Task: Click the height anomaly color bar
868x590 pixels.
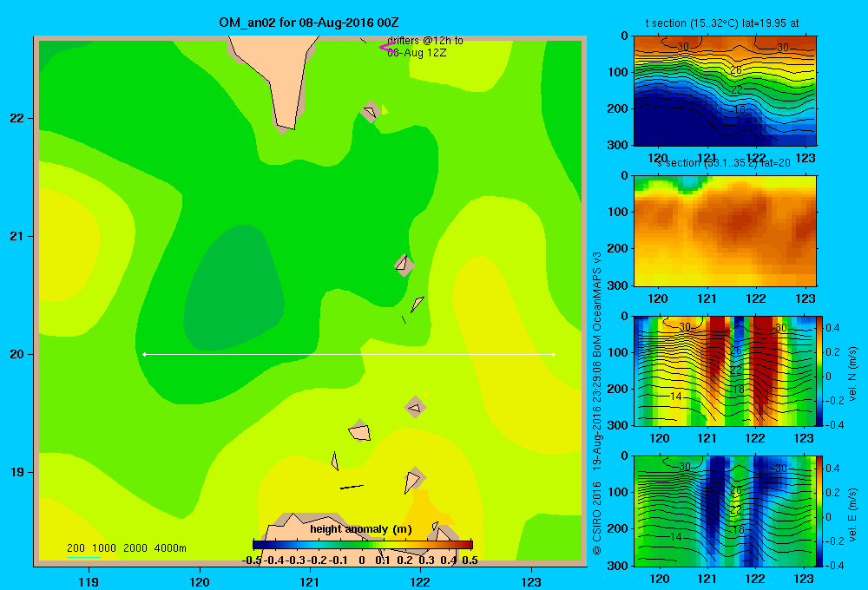Action: point(363,545)
